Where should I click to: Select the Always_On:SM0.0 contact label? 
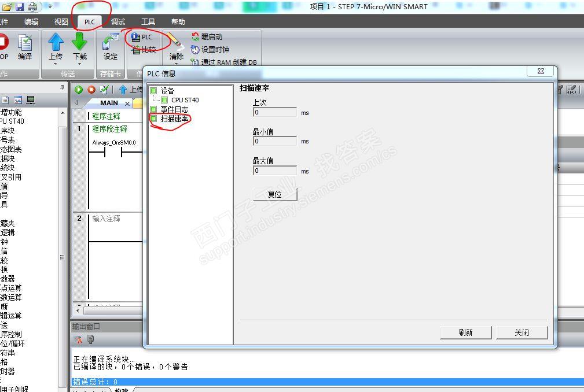(114, 142)
